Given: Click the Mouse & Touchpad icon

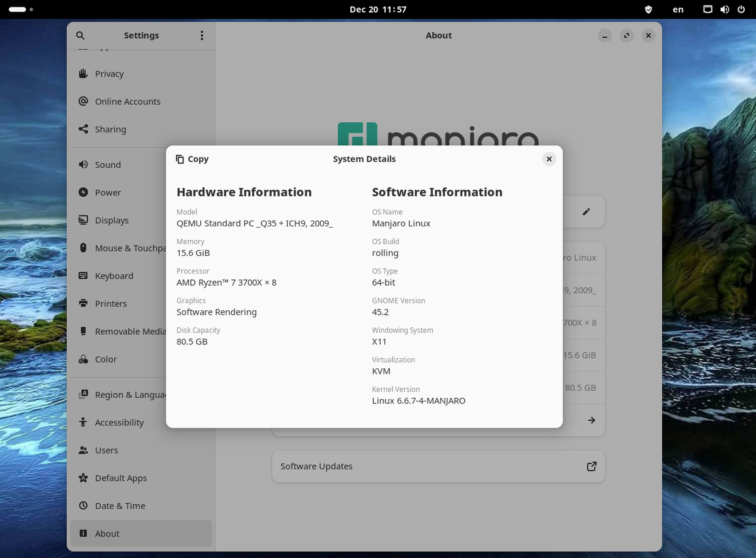Looking at the screenshot, I should [83, 248].
